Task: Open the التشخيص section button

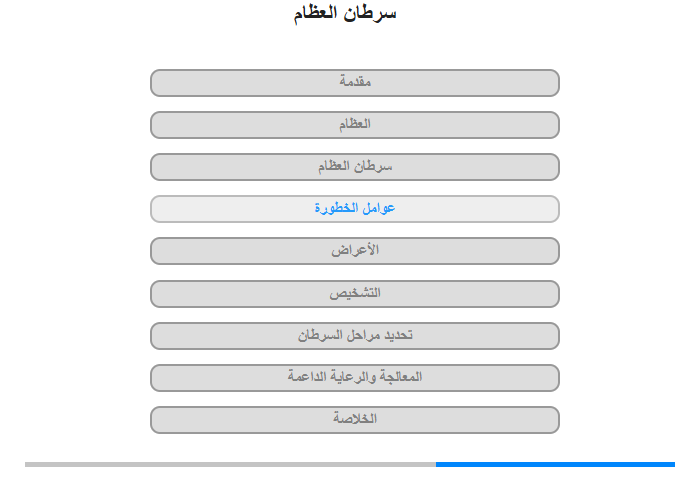Action: pos(355,294)
